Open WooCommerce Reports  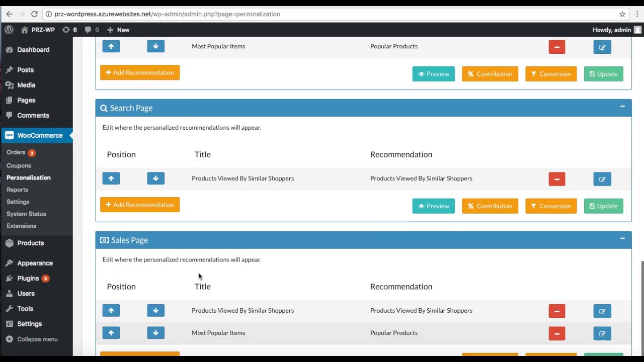click(17, 190)
